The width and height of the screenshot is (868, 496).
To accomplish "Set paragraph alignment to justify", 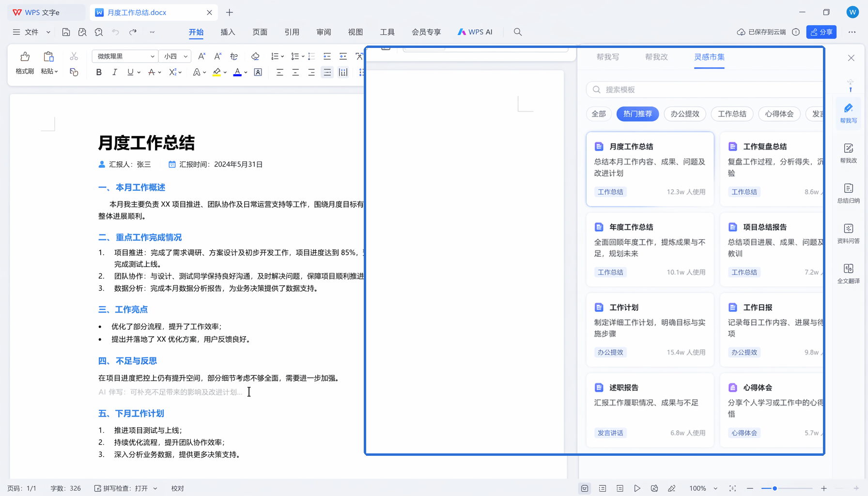I will coord(327,72).
